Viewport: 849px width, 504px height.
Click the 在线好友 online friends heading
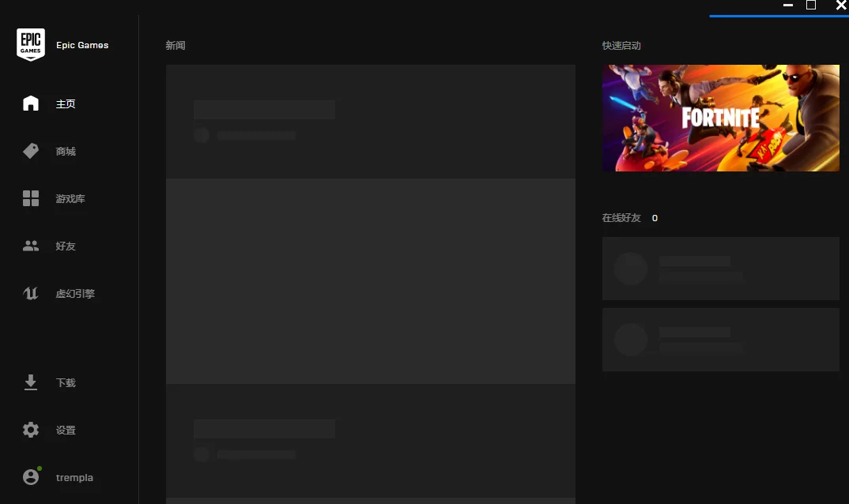[621, 217]
